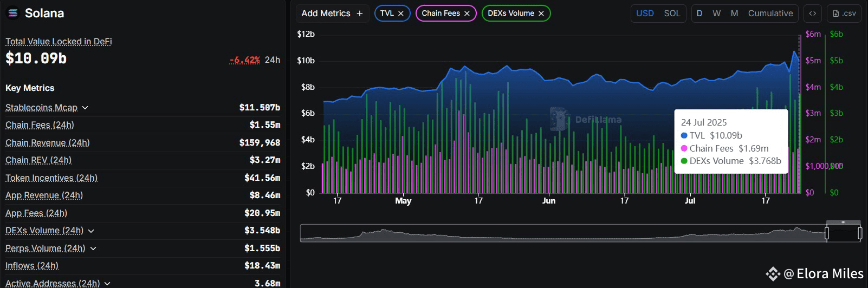Remove the Chain Fees metric chip
The image size is (868, 288).
pyautogui.click(x=467, y=14)
